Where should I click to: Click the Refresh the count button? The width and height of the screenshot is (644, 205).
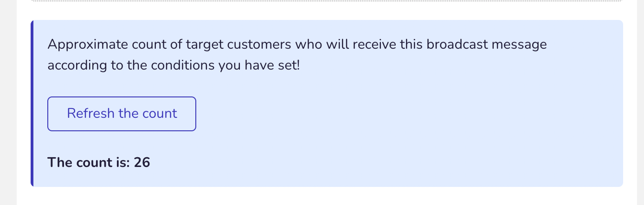point(122,114)
